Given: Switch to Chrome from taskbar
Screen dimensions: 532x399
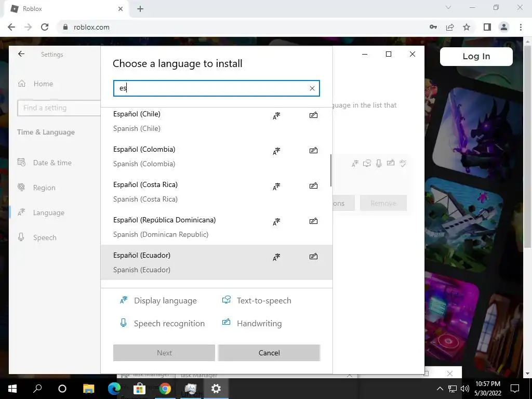Looking at the screenshot, I should [165, 389].
